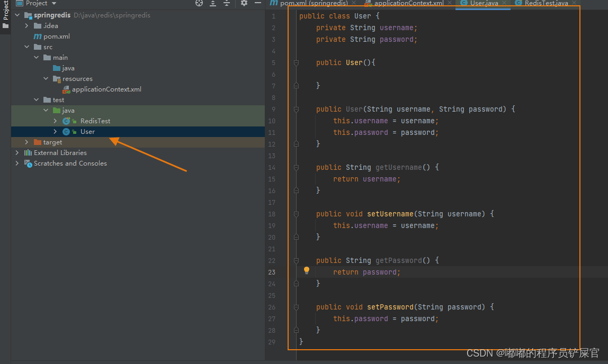608x364 pixels.
Task: Click the Expand All icon in Project panel
Action: 213,3
